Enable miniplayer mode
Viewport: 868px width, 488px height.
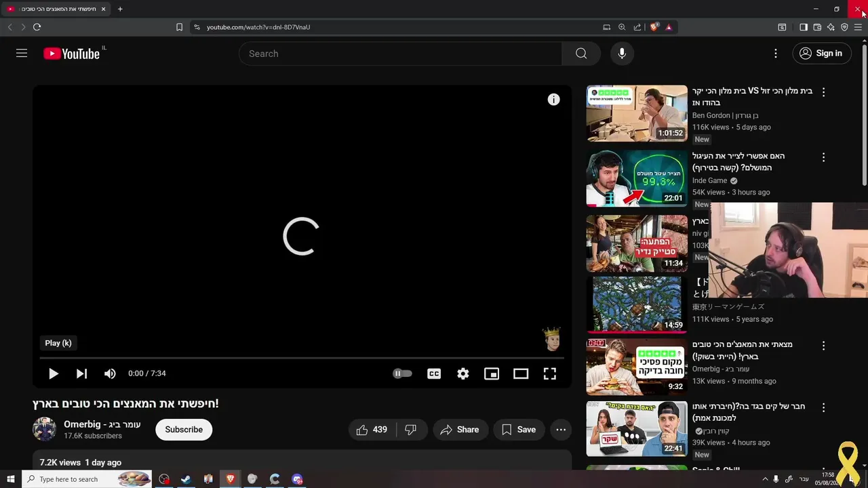[492, 373]
